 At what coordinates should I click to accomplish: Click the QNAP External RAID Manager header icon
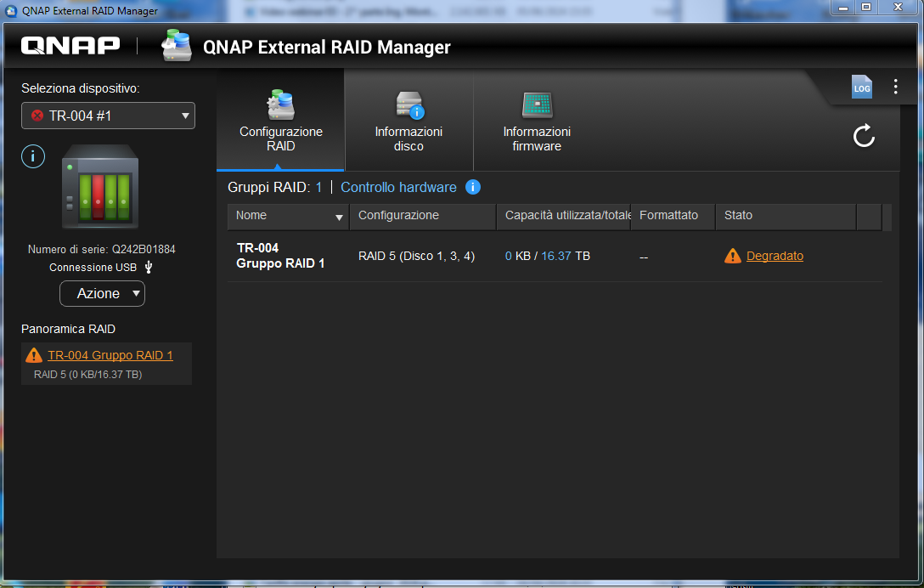(x=177, y=47)
